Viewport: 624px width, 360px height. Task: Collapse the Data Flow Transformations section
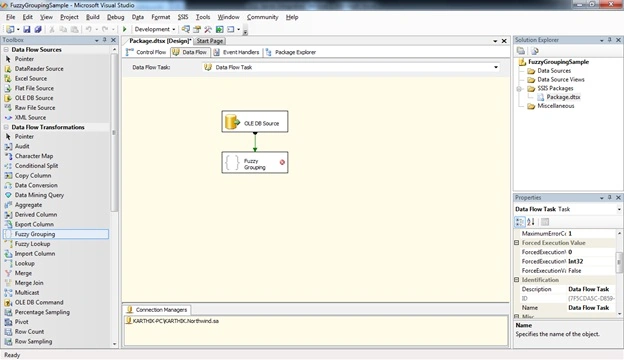6,127
